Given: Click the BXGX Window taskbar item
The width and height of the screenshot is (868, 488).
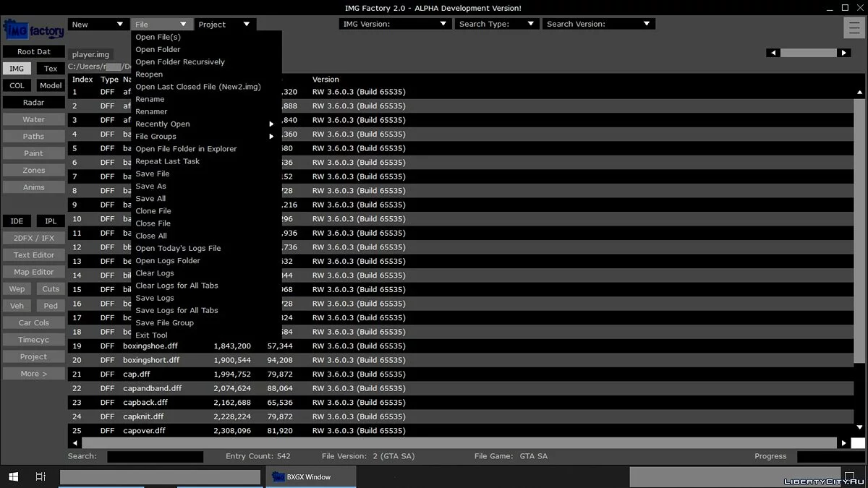Looking at the screenshot, I should (311, 477).
